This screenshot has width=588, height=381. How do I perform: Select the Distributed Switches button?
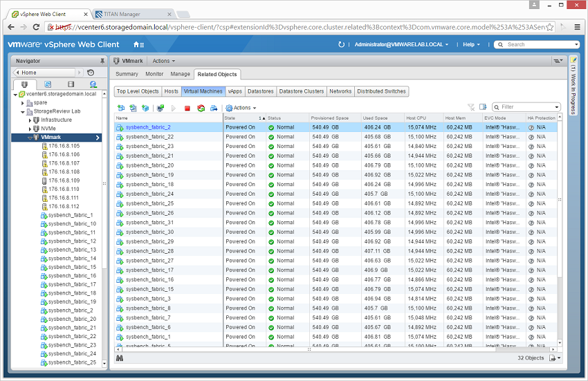(x=381, y=91)
